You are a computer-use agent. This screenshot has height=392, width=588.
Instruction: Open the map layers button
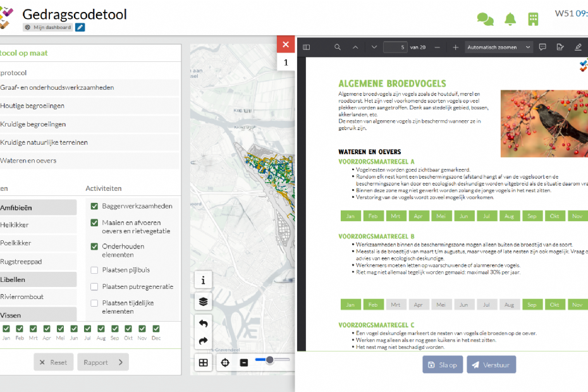(203, 302)
